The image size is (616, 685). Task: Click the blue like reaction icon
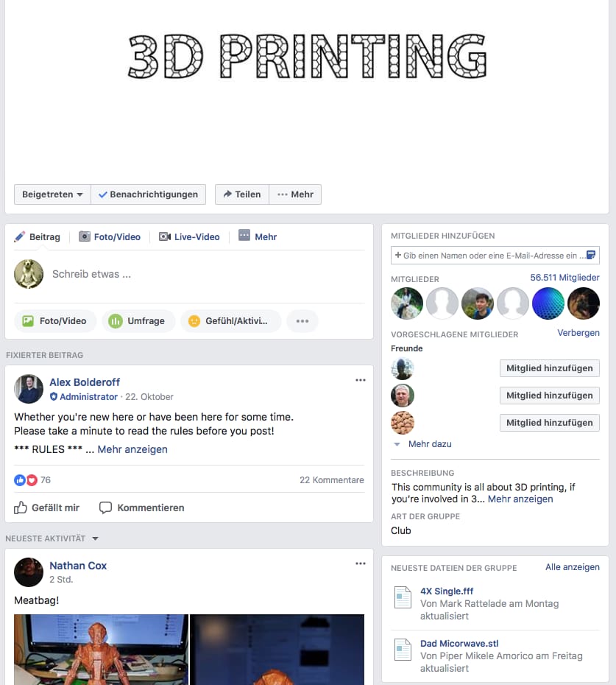pos(20,480)
